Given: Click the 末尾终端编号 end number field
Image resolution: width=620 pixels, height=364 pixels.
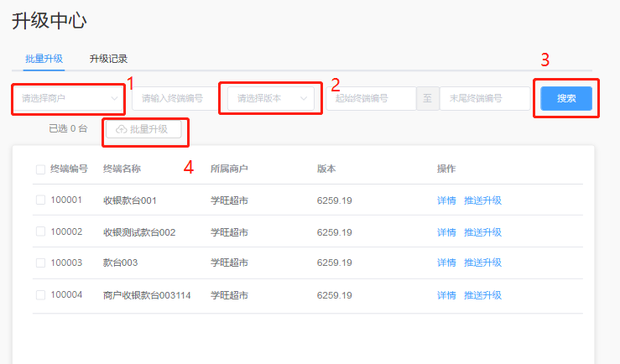Looking at the screenshot, I should click(484, 99).
